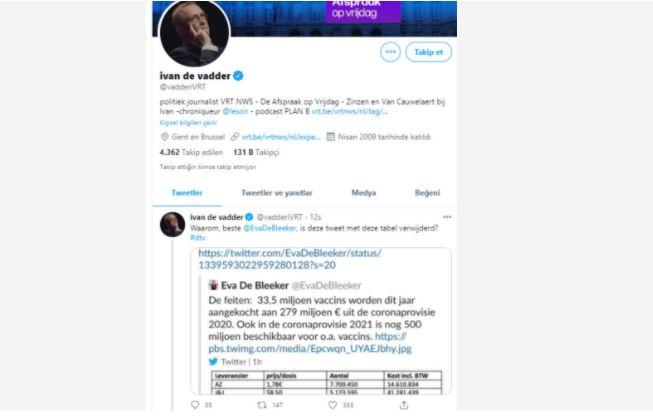Open the profile three-dots more options button

(x=390, y=52)
